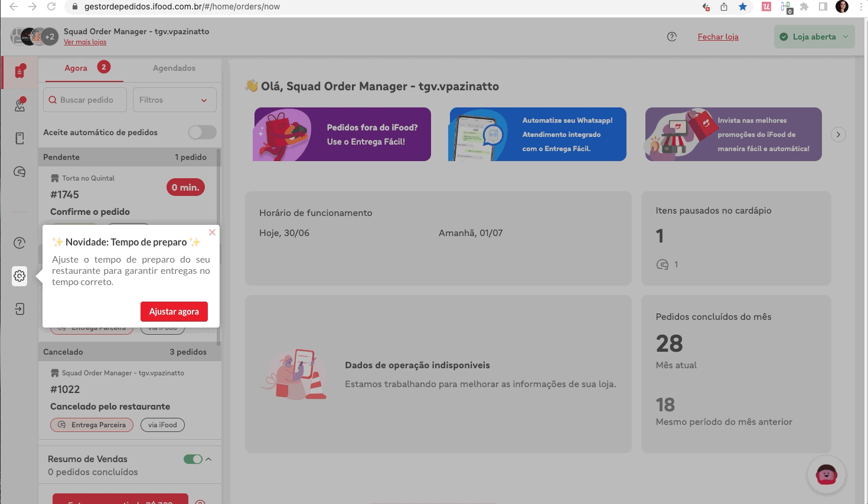Image resolution: width=868 pixels, height=504 pixels.
Task: Open the browser extensions puzzle icon
Action: (804, 6)
